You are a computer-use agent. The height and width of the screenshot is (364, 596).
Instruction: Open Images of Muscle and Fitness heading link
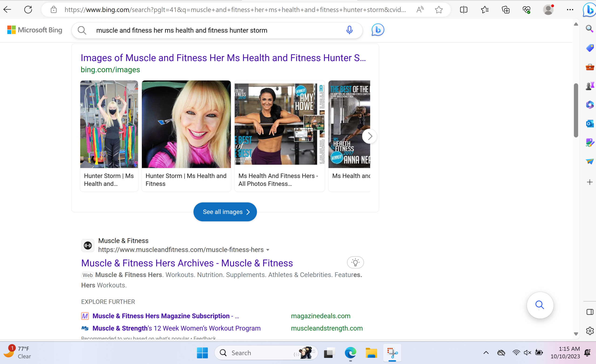click(223, 58)
